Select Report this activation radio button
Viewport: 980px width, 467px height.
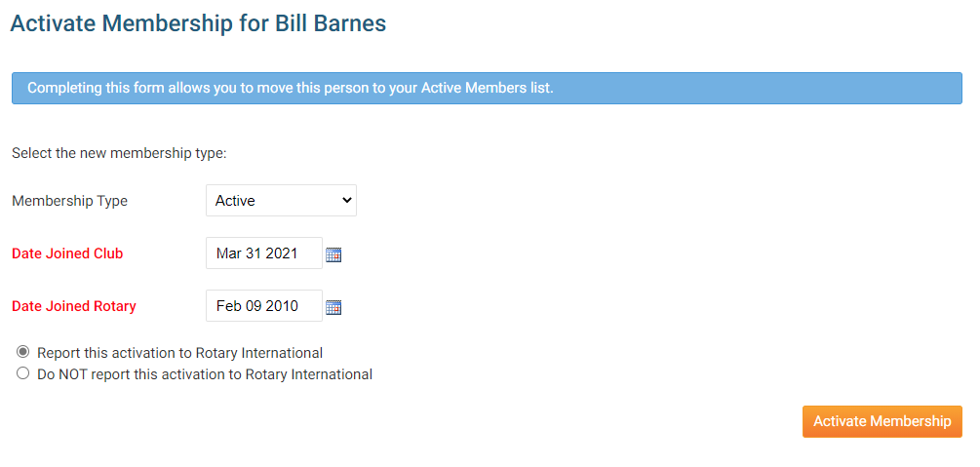pos(23,352)
